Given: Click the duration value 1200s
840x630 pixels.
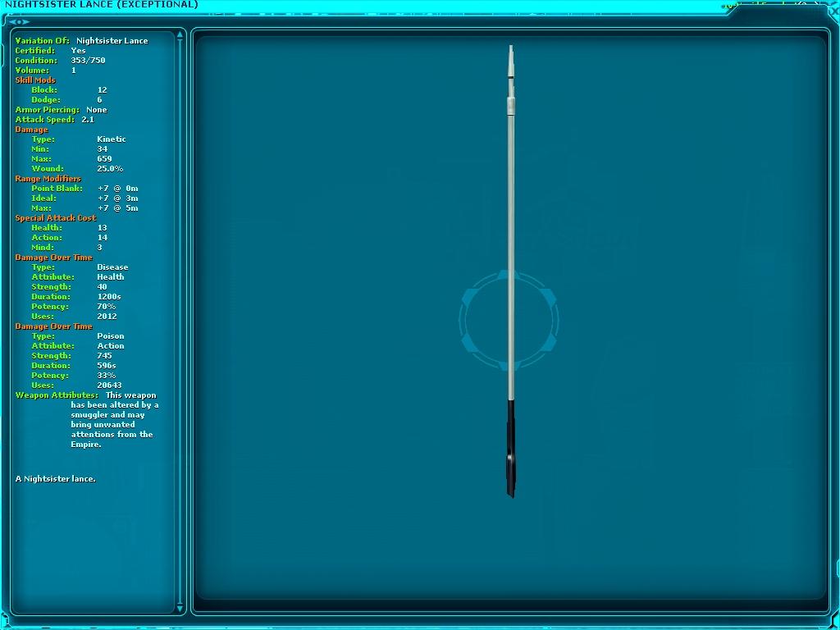Looking at the screenshot, I should pos(109,297).
